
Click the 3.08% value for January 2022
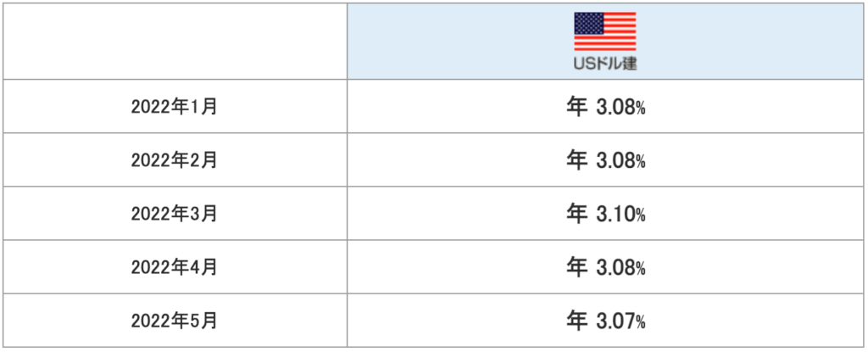pyautogui.click(x=616, y=107)
